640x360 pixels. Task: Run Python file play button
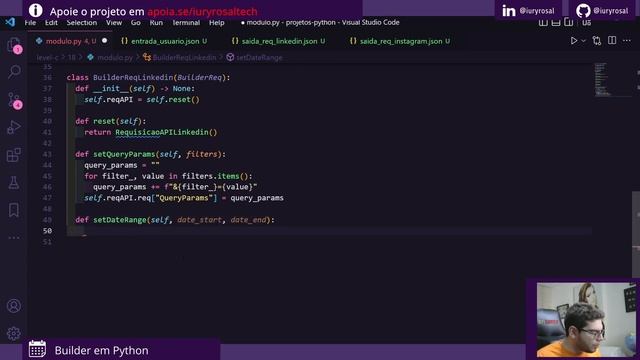pos(573,41)
